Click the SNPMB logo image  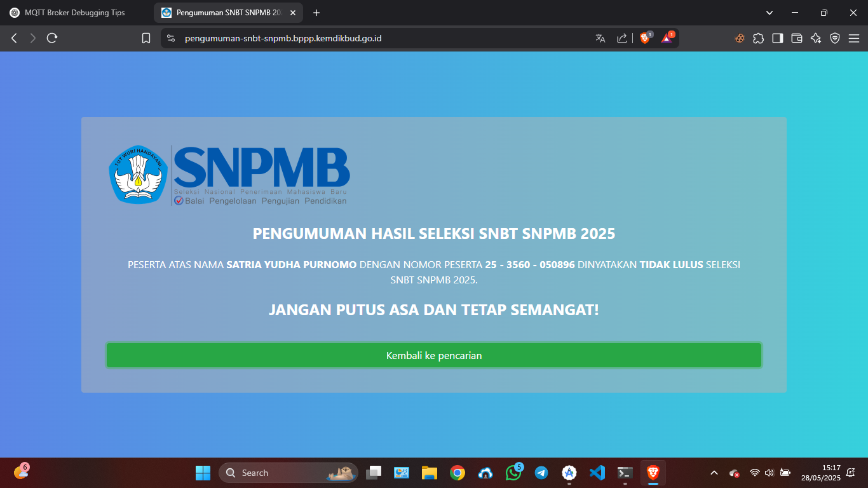[x=229, y=175]
